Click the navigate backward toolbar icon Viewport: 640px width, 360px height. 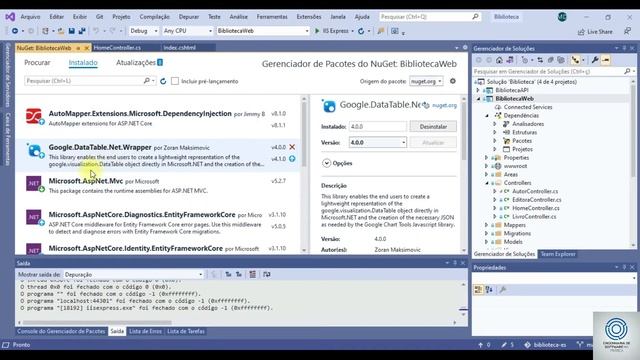tap(15, 31)
